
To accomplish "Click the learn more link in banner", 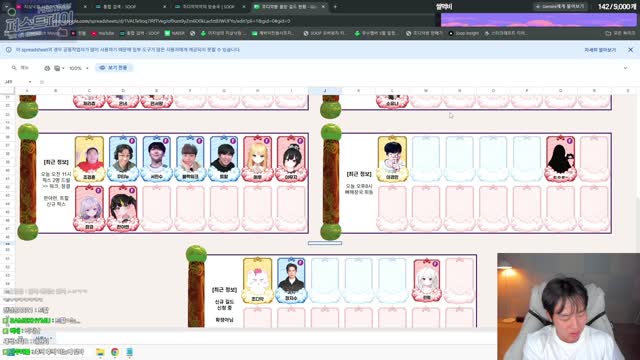I will point(600,50).
